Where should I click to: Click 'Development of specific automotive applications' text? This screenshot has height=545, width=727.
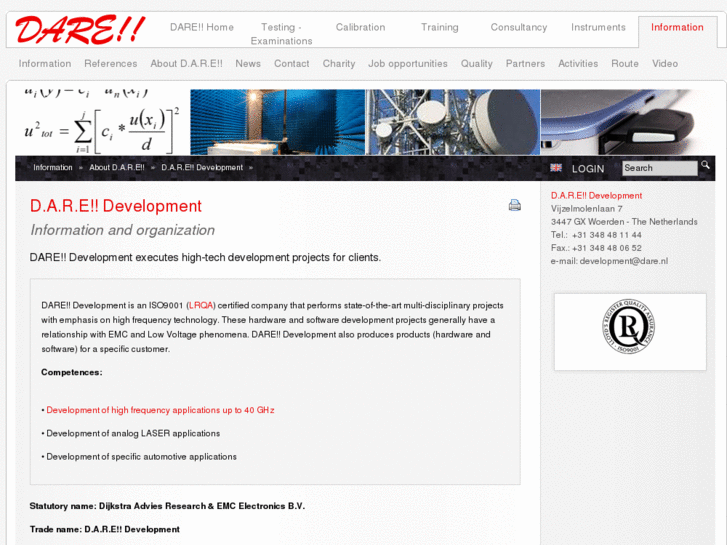point(141,457)
